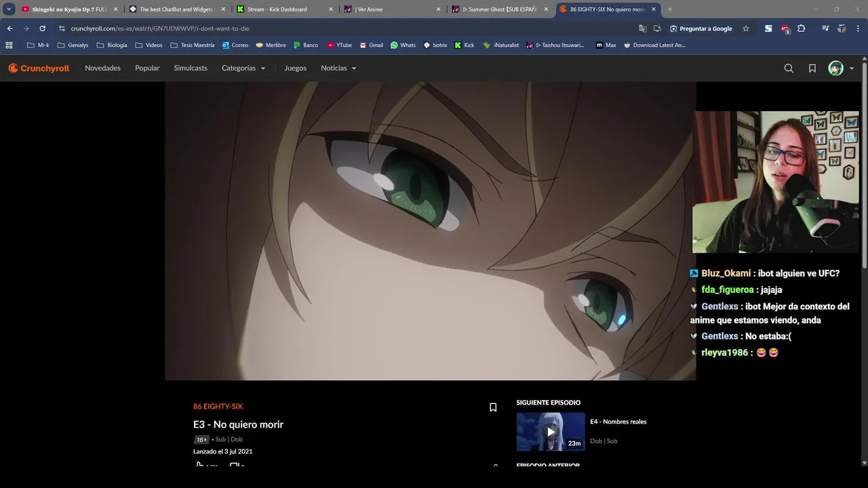868x488 pixels.
Task: Click Preguntar a Google button
Action: pos(701,28)
